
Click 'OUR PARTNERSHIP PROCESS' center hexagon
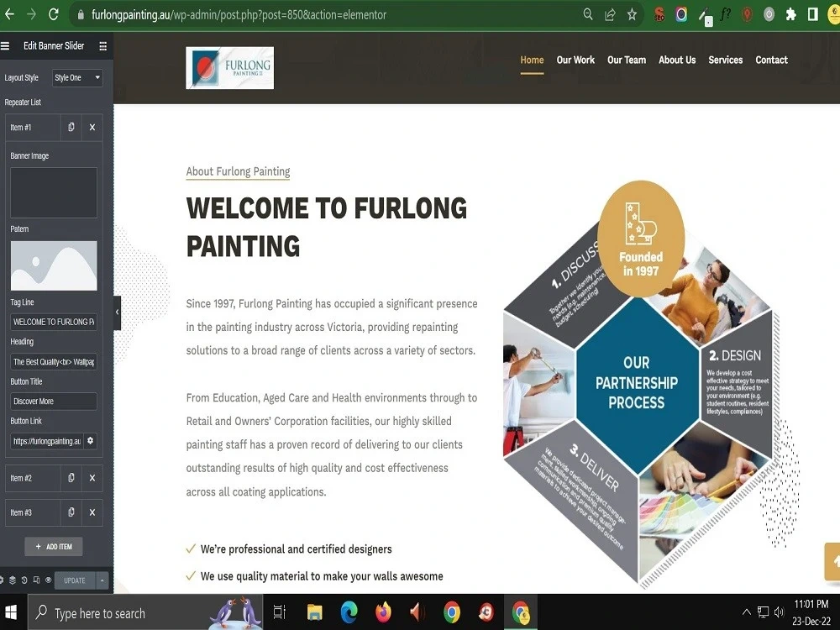(637, 382)
